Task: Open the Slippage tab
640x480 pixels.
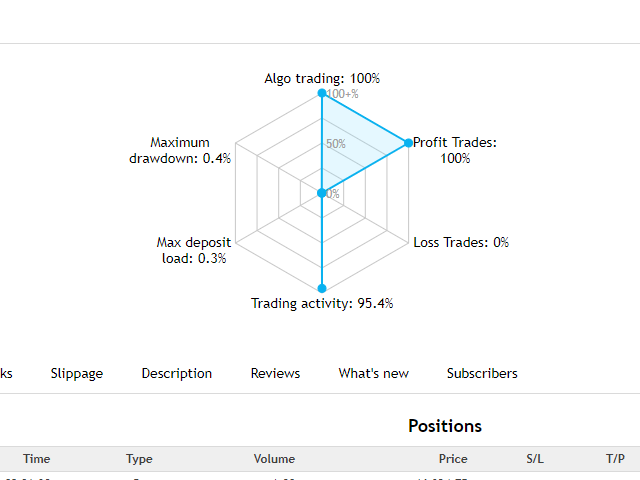Action: point(77,373)
